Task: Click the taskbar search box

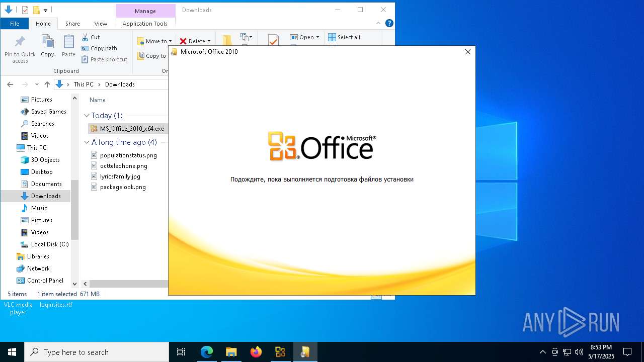Action: 97,352
